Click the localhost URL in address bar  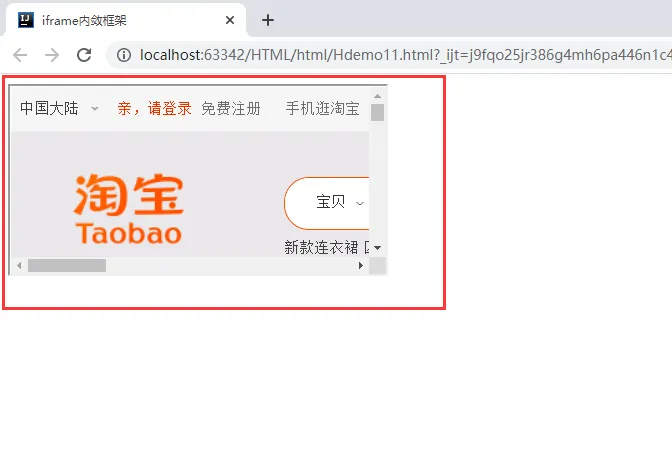click(x=405, y=55)
